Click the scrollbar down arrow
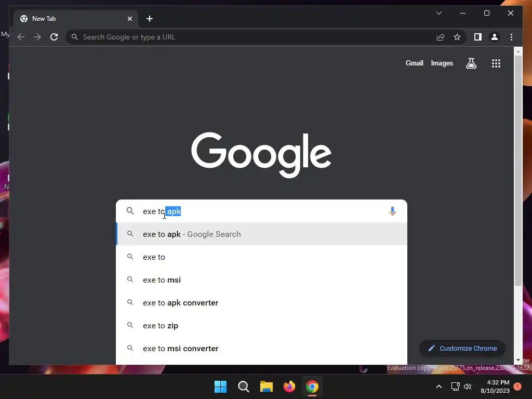The height and width of the screenshot is (399, 532). [x=518, y=360]
